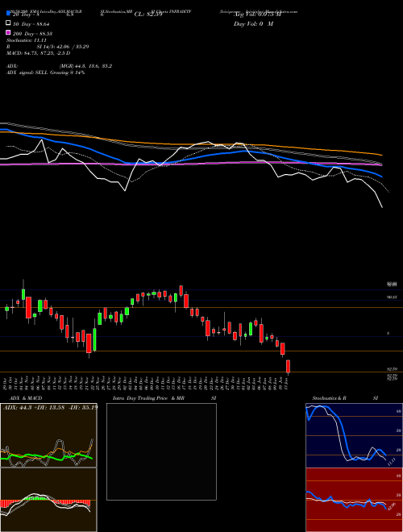Open the MACD histogram chart panel

click(48, 500)
